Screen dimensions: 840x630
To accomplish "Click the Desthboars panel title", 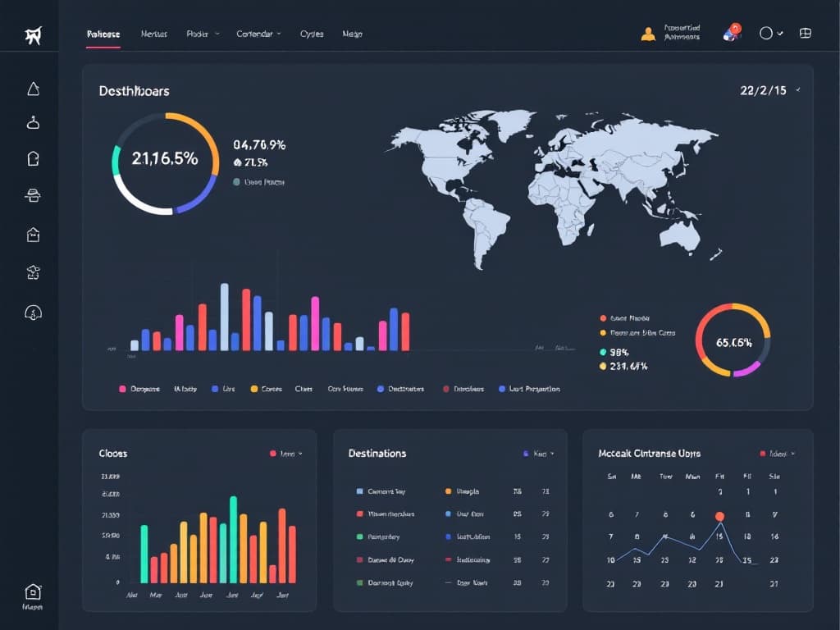I will click(x=134, y=91).
